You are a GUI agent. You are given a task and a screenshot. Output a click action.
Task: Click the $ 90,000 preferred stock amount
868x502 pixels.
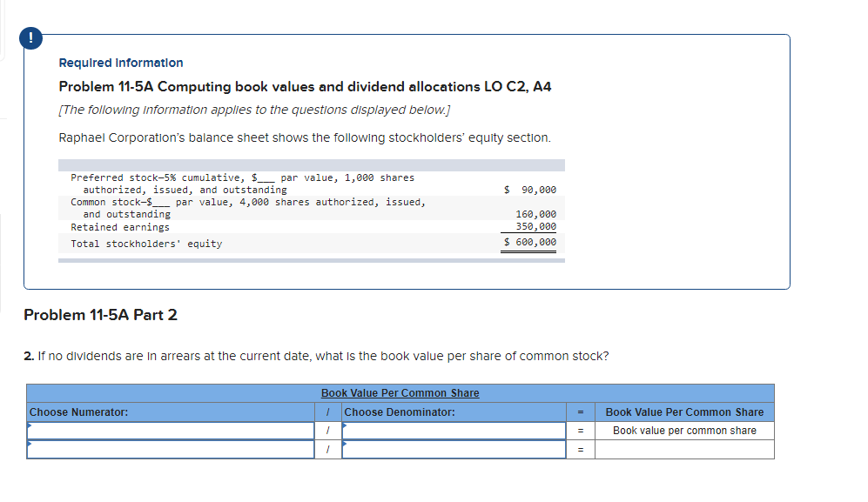[x=527, y=189]
